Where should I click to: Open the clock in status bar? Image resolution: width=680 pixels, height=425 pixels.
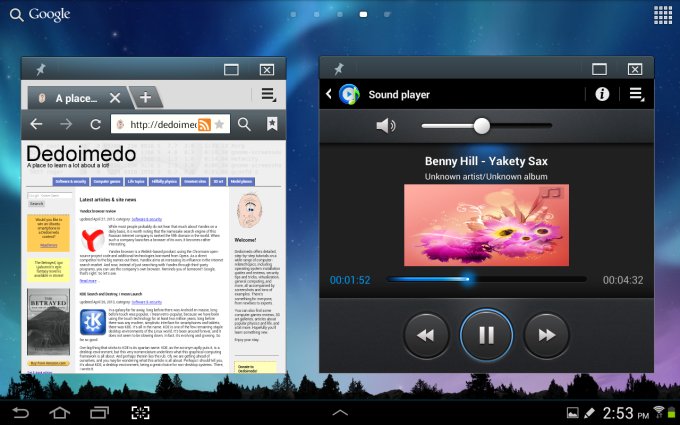[x=626, y=413]
